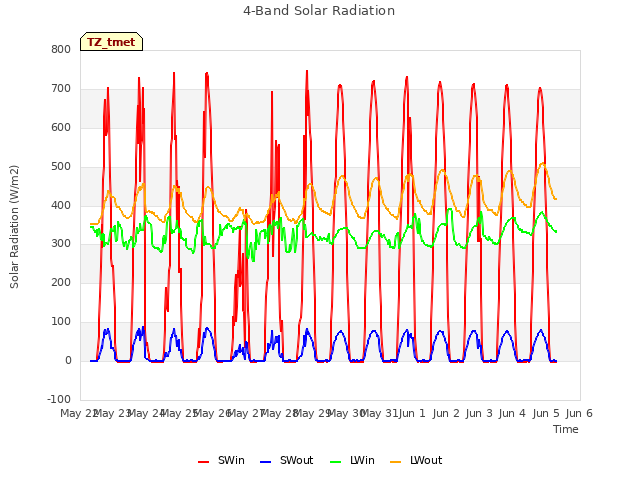Click the red SWin legend color marker

[x=203, y=462]
